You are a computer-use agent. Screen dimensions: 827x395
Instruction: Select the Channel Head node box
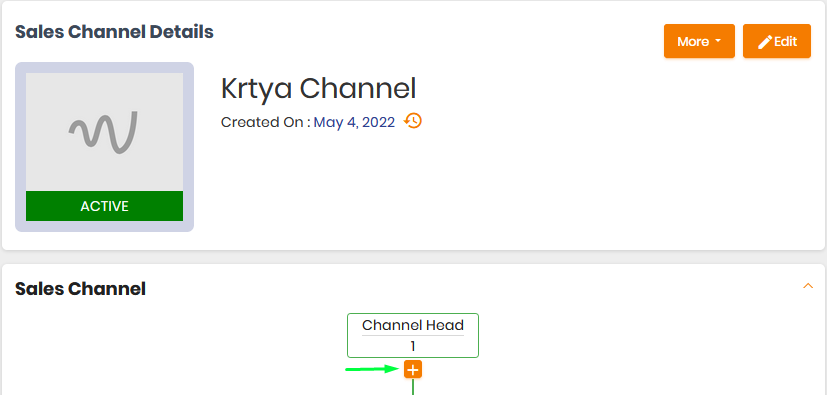[x=413, y=335]
